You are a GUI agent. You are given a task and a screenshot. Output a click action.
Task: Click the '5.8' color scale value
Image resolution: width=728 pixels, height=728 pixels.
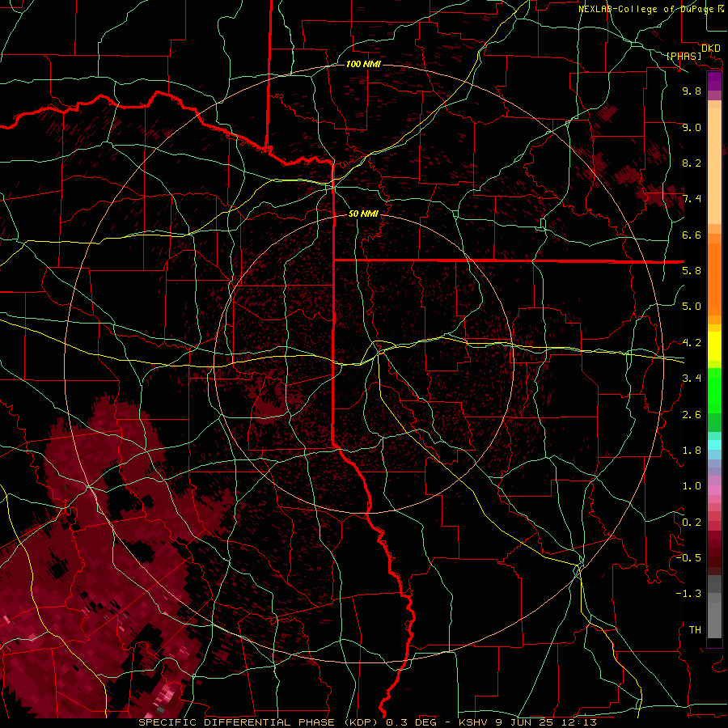click(x=692, y=271)
